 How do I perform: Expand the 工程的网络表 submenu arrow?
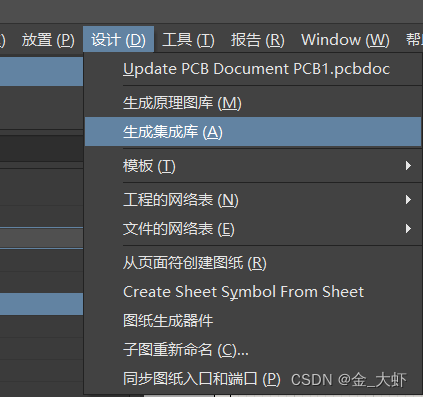408,200
